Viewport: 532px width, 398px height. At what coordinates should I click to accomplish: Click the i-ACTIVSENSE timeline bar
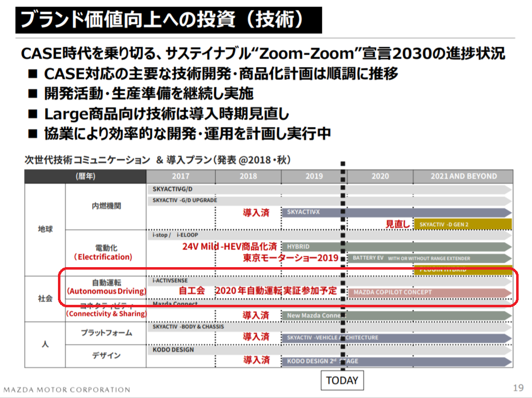tap(329, 281)
